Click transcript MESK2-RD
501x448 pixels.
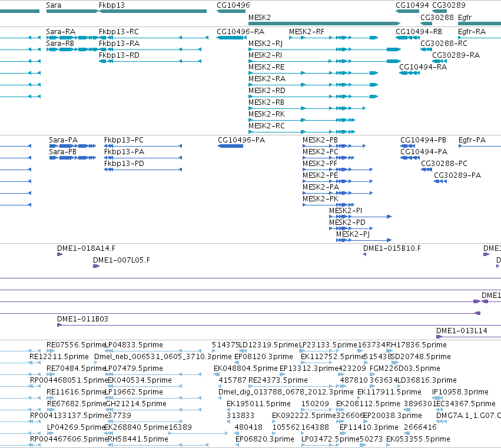click(267, 91)
